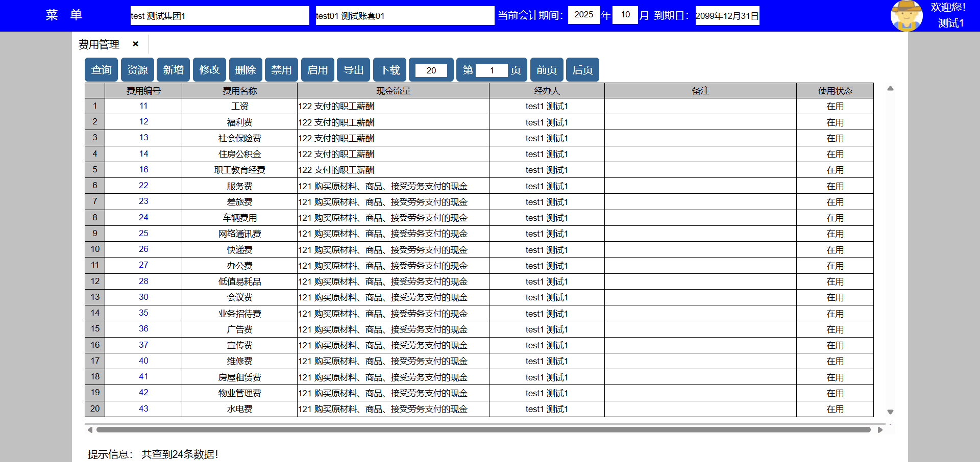This screenshot has width=980, height=462.
Task: Click the page size field showing 20
Action: coord(431,70)
